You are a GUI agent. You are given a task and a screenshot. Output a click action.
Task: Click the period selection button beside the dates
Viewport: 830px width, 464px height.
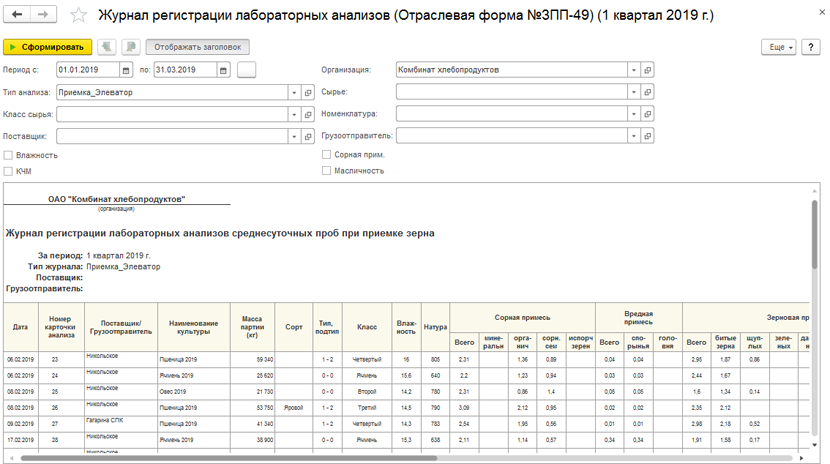pos(247,70)
